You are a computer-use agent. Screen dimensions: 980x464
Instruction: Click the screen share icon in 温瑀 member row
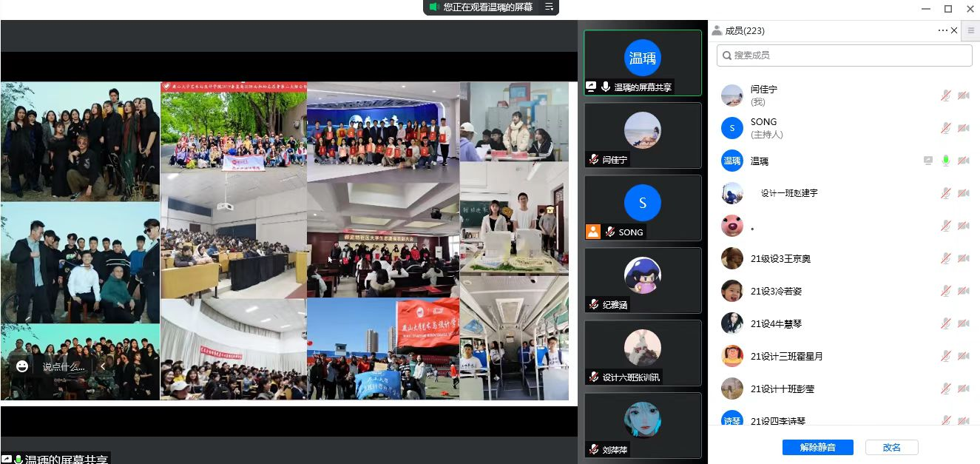[928, 161]
